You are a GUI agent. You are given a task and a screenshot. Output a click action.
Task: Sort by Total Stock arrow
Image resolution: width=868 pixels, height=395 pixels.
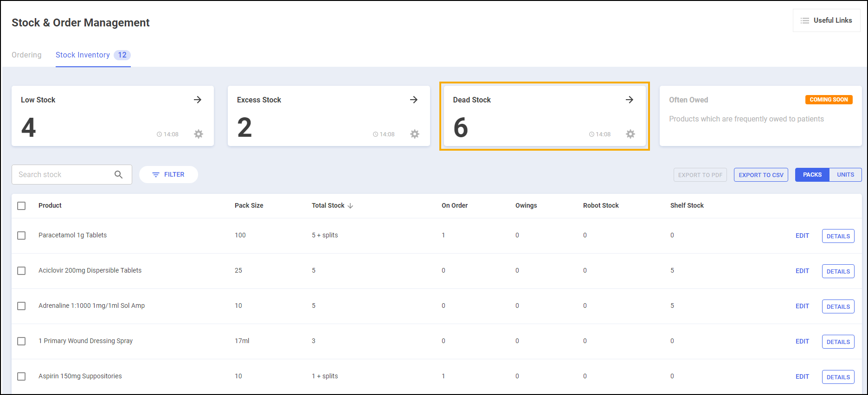pos(350,206)
